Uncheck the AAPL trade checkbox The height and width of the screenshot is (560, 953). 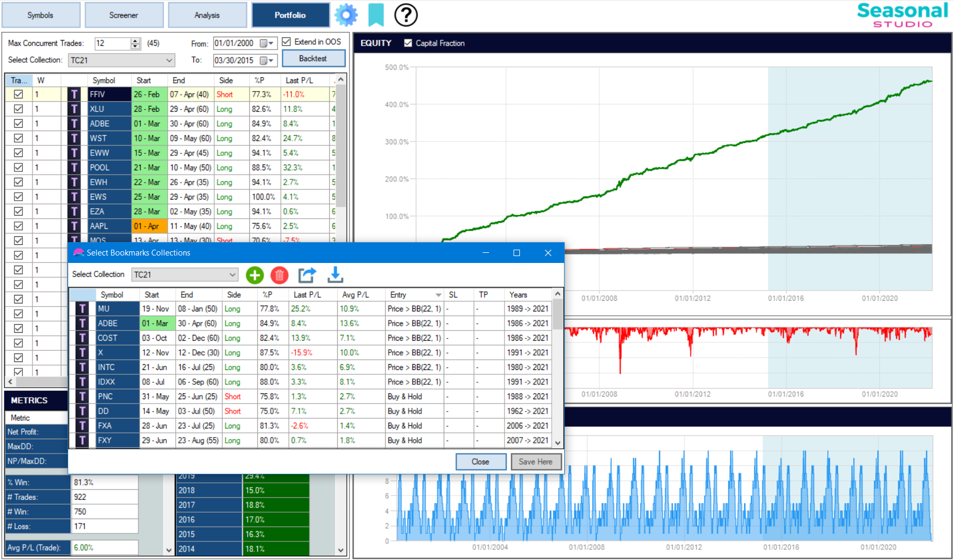[19, 226]
